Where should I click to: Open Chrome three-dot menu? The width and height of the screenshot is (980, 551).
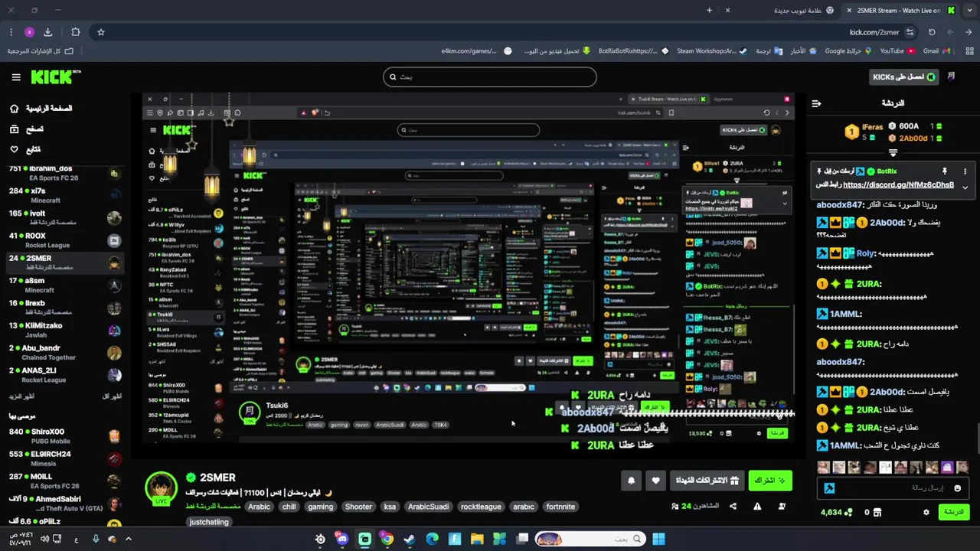(11, 32)
